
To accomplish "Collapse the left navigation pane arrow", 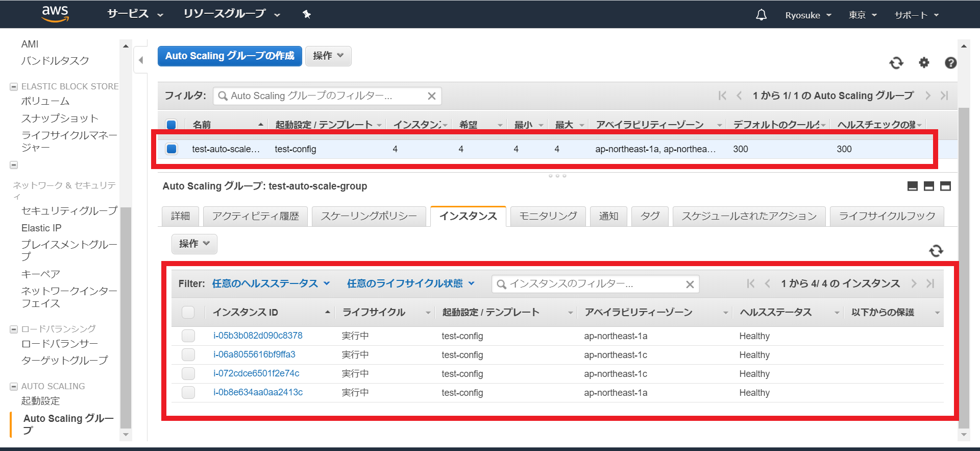I will click(141, 60).
